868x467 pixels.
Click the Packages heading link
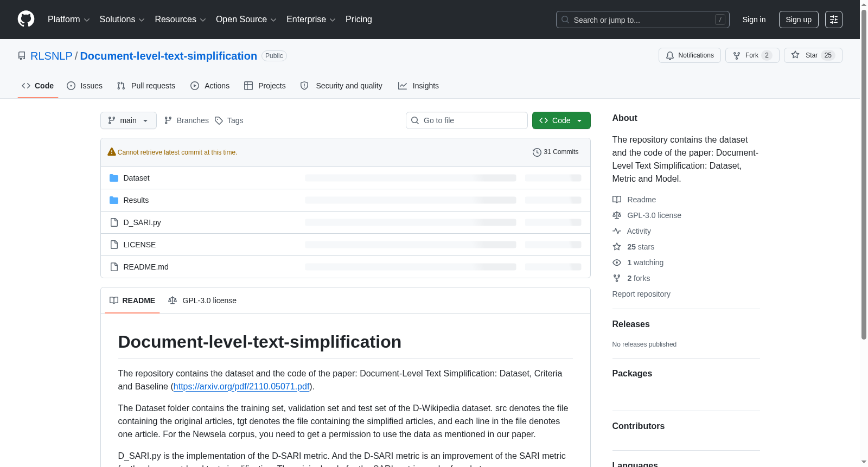pos(632,374)
